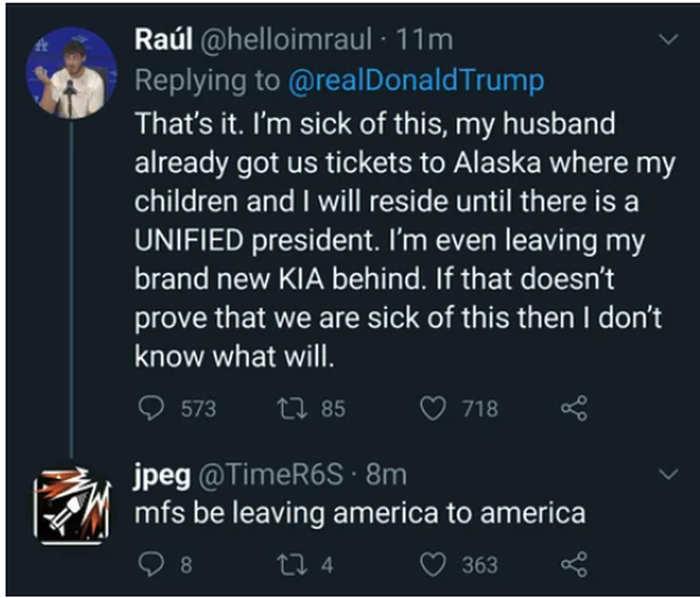Open jpeg's rocket avatar image
Screen dimensions: 700x598
pyautogui.click(x=70, y=506)
